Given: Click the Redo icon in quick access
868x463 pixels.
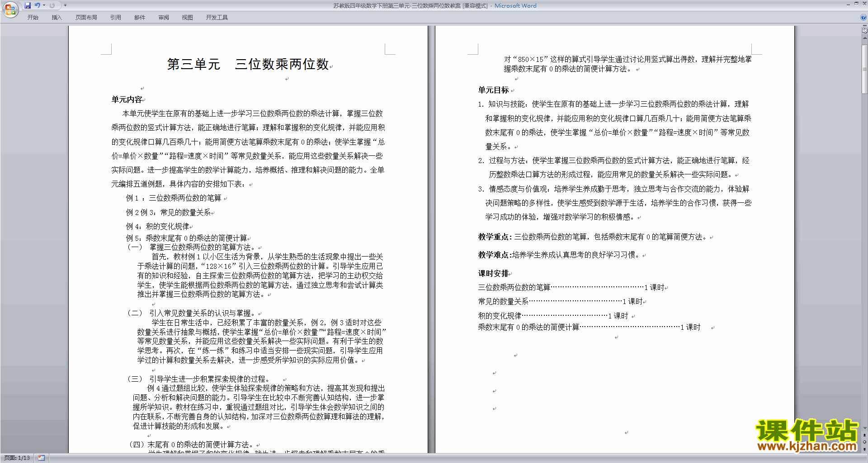Looking at the screenshot, I should click(x=52, y=5).
